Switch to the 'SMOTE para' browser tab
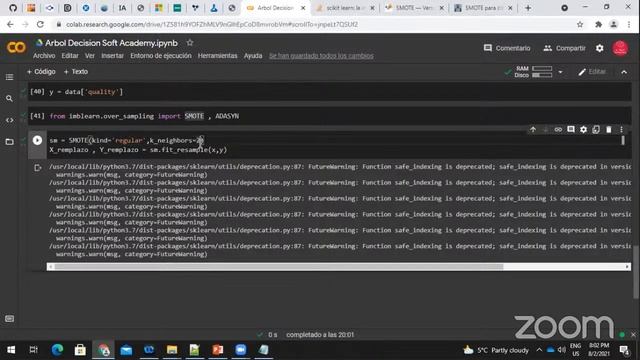Screen dimensions: 640x360 tap(483, 8)
